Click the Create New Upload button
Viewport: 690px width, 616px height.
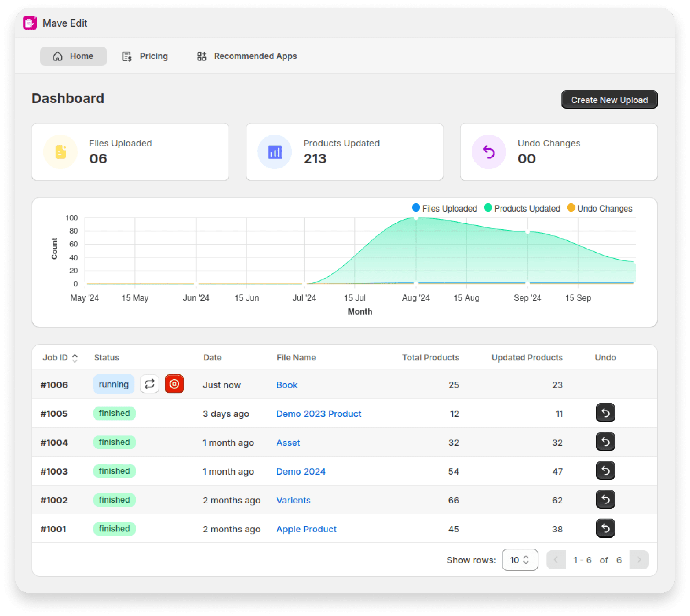pyautogui.click(x=609, y=100)
